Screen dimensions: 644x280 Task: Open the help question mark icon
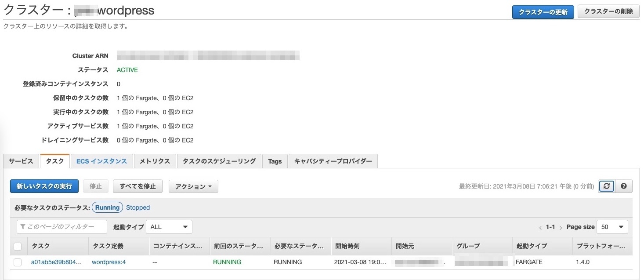[624, 186]
